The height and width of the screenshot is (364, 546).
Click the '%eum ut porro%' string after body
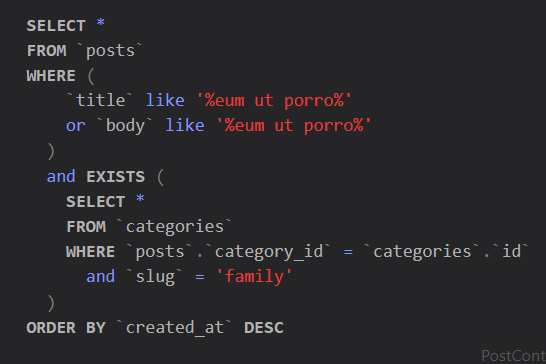[294, 126]
